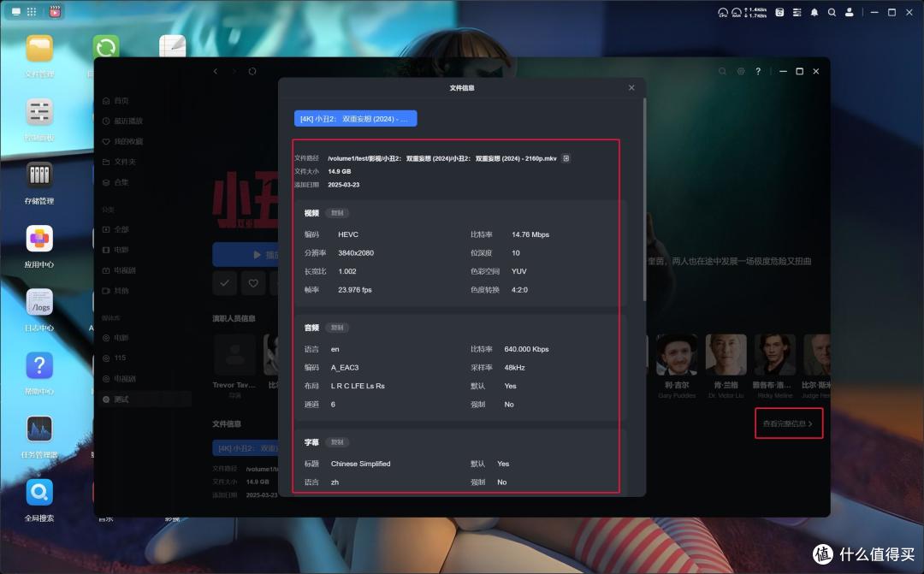
Task: Click the 48kHz sample rate value
Action: pyautogui.click(x=514, y=368)
